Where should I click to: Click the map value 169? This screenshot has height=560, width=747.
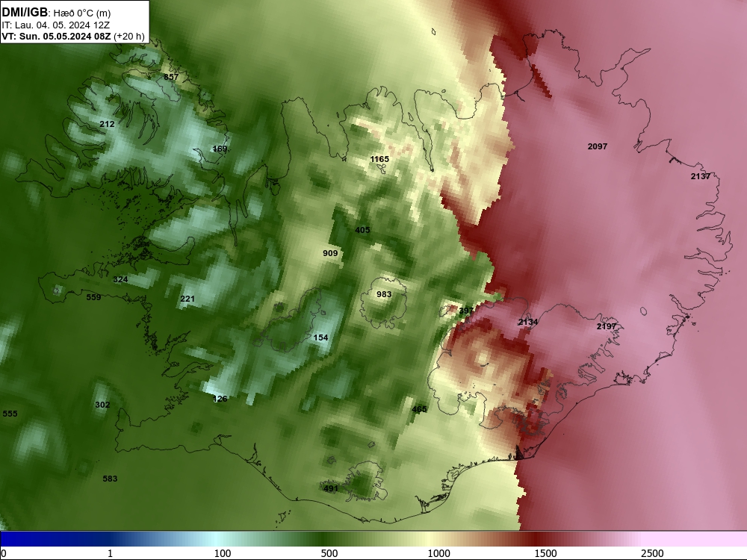click(x=220, y=149)
